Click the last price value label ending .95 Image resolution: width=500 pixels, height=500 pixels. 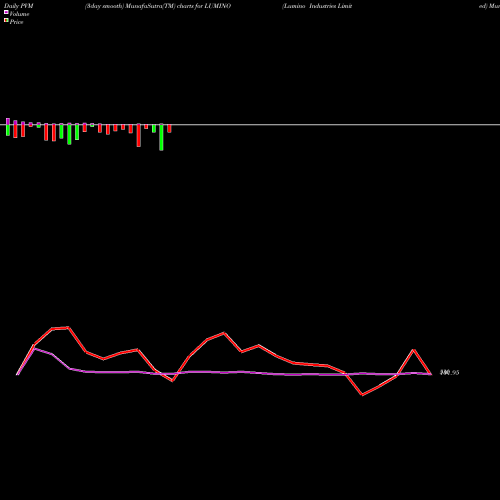450,373
